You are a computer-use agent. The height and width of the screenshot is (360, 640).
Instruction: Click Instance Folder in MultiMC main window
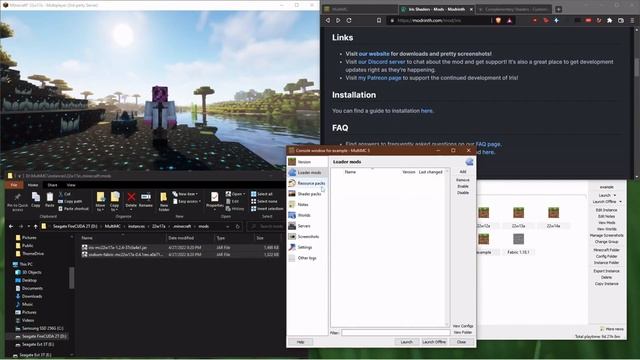[606, 263]
